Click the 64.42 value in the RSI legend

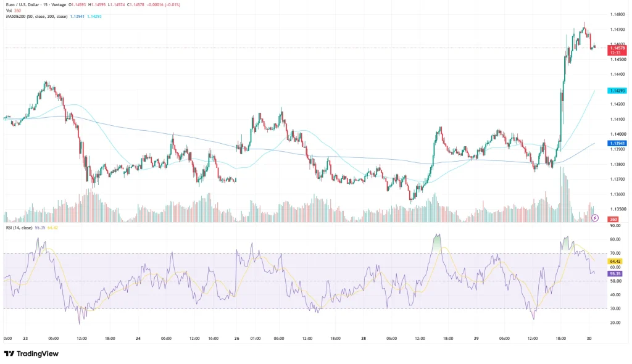(x=52, y=228)
